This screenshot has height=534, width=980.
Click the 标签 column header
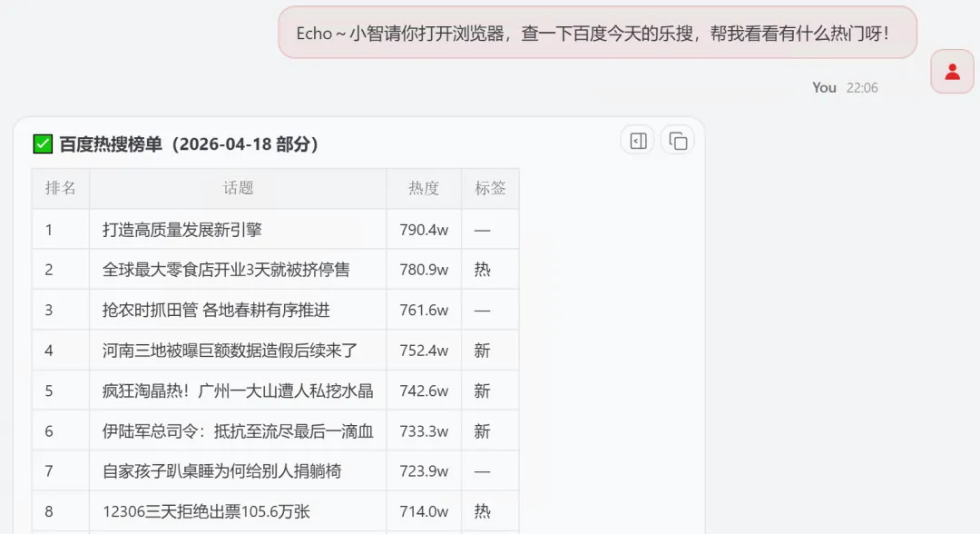point(490,188)
